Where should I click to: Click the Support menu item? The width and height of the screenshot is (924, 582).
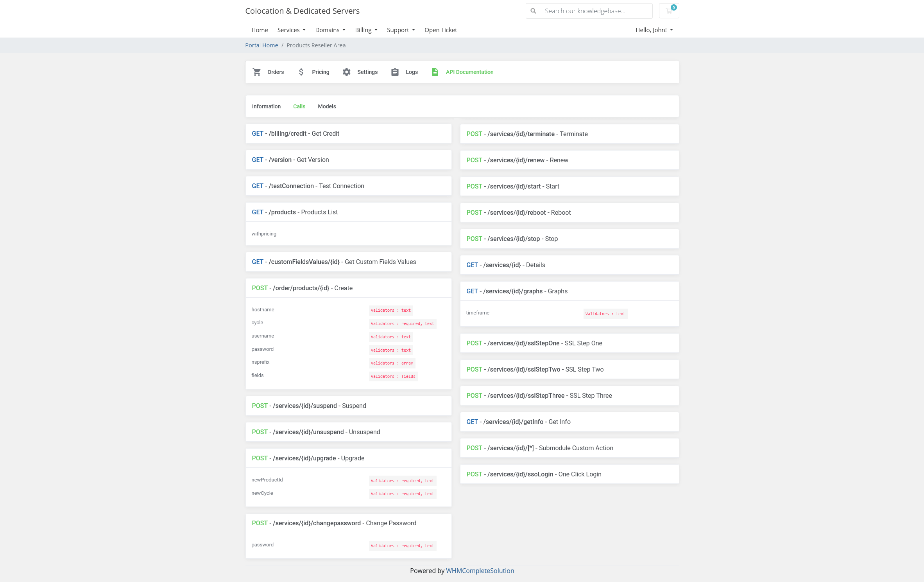399,29
